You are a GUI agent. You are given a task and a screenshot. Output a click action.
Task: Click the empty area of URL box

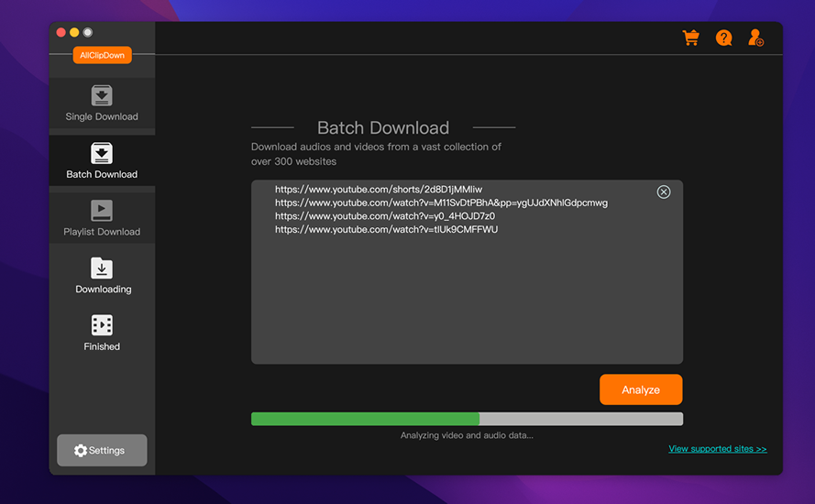pos(467,302)
